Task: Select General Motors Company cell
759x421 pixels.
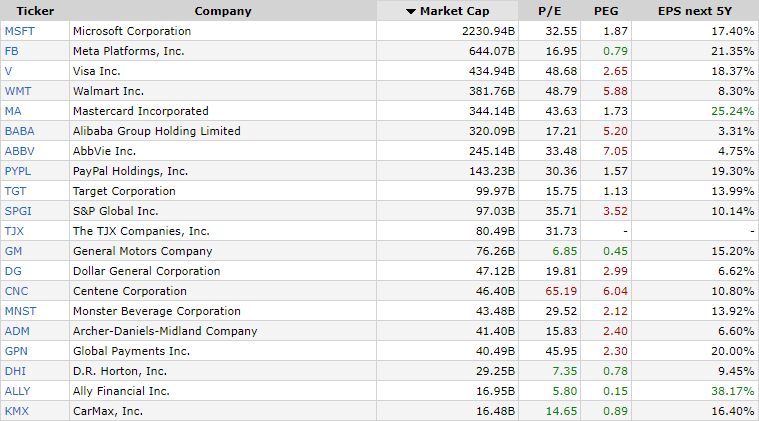Action: [x=223, y=251]
